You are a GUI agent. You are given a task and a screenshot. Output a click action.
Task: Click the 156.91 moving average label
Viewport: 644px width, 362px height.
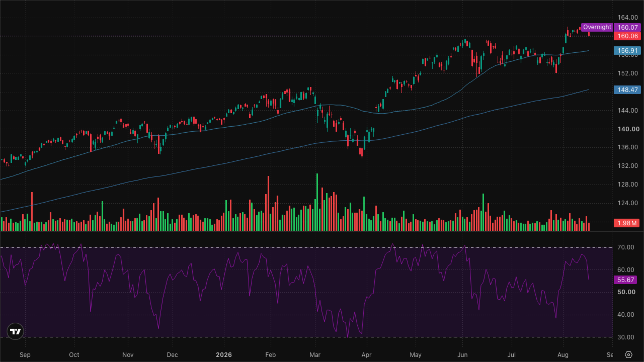(x=627, y=51)
